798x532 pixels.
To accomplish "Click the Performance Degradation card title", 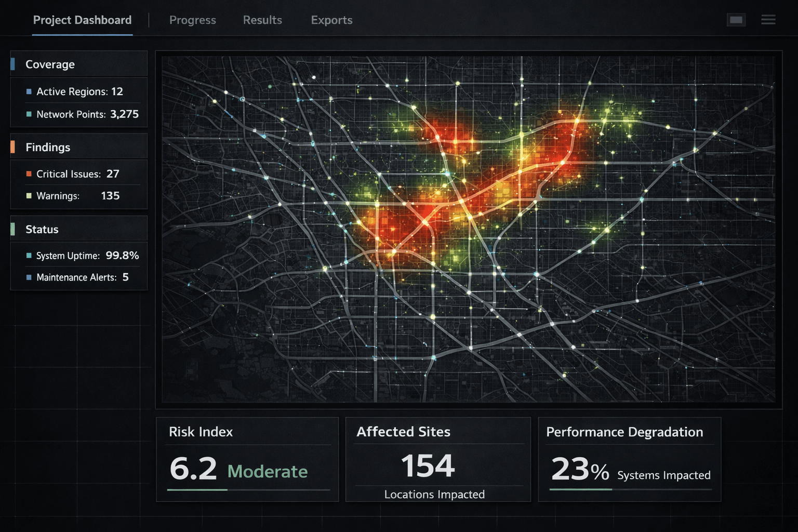I will click(x=624, y=432).
